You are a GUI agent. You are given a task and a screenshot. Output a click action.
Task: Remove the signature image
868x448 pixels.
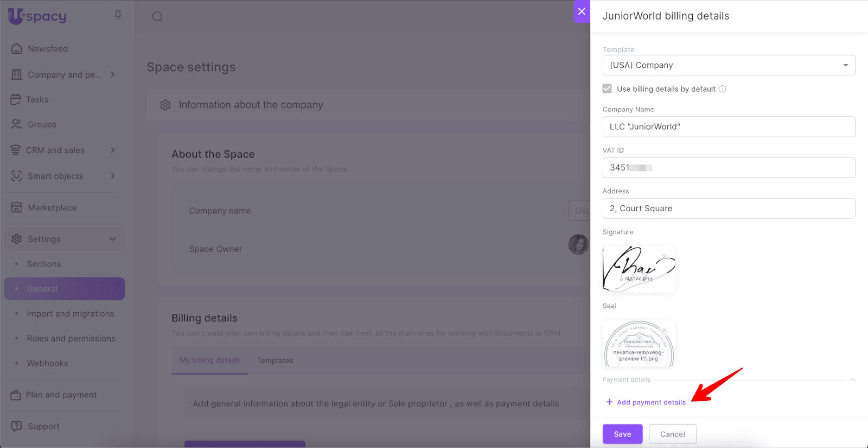(665, 256)
